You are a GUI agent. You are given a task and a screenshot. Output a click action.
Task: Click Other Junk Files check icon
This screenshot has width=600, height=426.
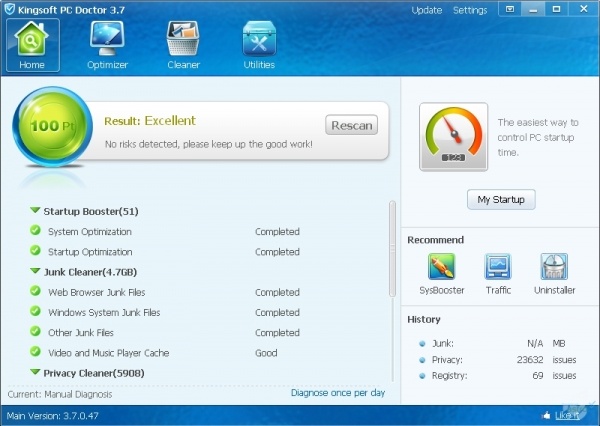(x=36, y=331)
